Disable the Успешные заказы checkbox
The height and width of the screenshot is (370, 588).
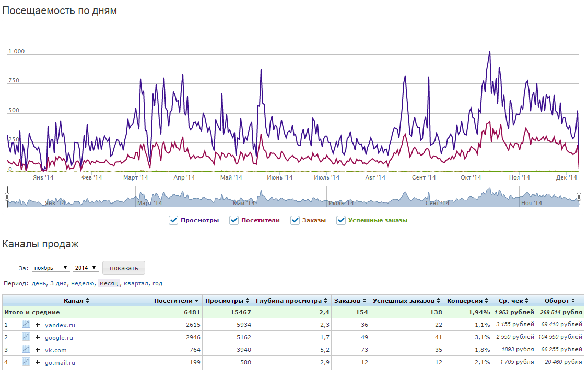tap(342, 220)
